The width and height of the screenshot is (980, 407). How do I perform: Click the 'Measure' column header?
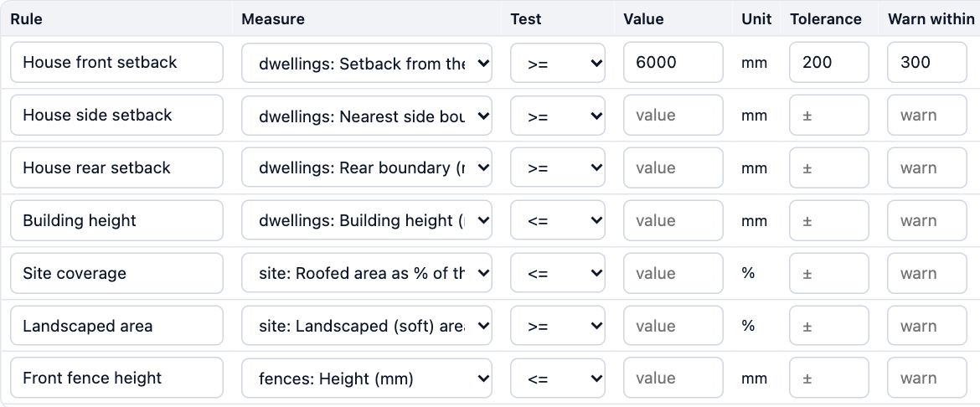pyautogui.click(x=273, y=19)
